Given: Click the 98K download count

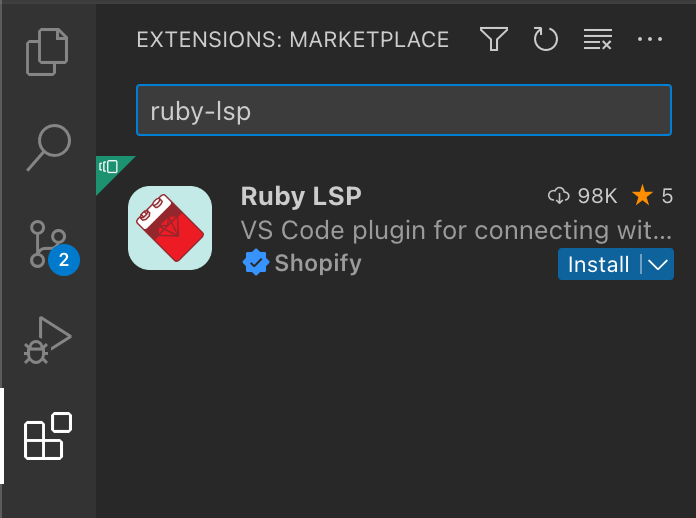Looking at the screenshot, I should 584,196.
